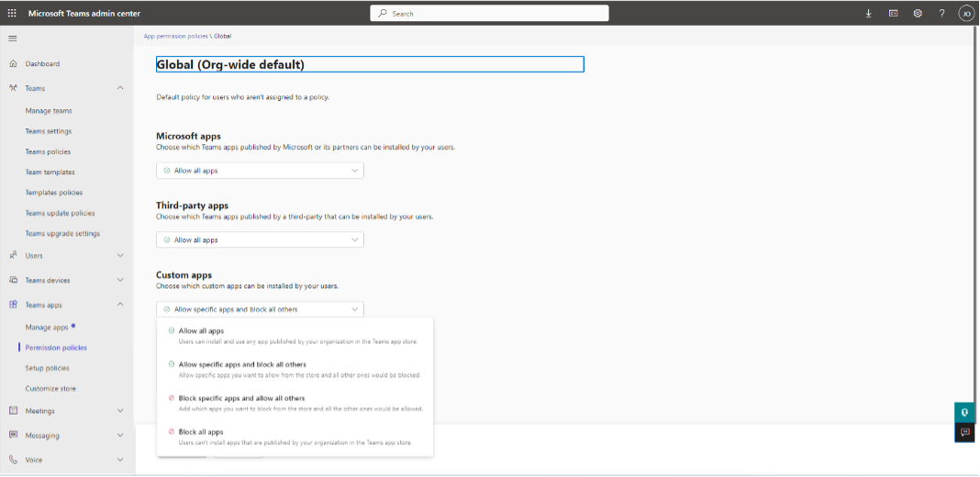Open the settings gear icon
Image resolution: width=980 pixels, height=477 pixels.
(x=918, y=13)
